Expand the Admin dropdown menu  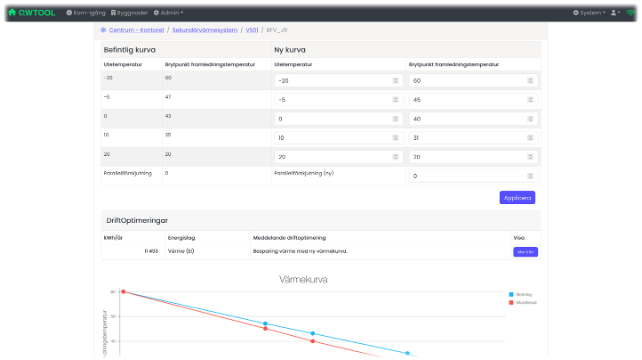pos(168,13)
